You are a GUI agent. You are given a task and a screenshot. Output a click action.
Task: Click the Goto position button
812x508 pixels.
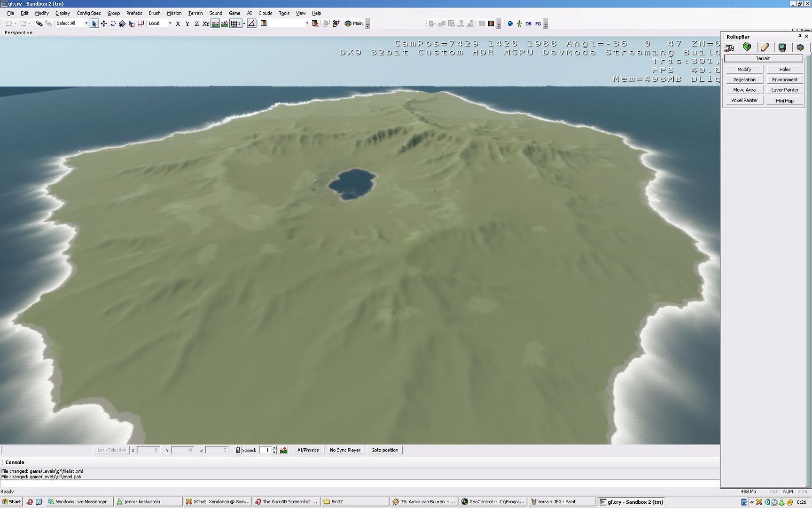[384, 450]
